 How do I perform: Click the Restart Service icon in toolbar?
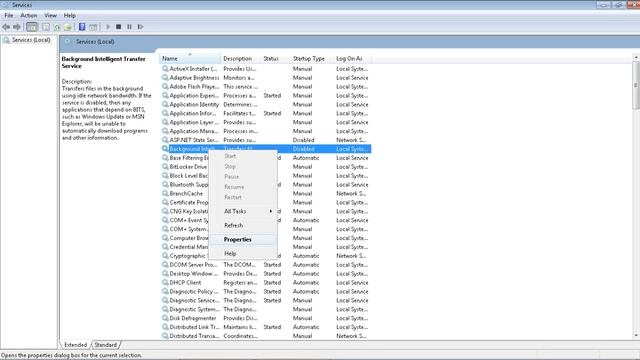click(x=140, y=27)
